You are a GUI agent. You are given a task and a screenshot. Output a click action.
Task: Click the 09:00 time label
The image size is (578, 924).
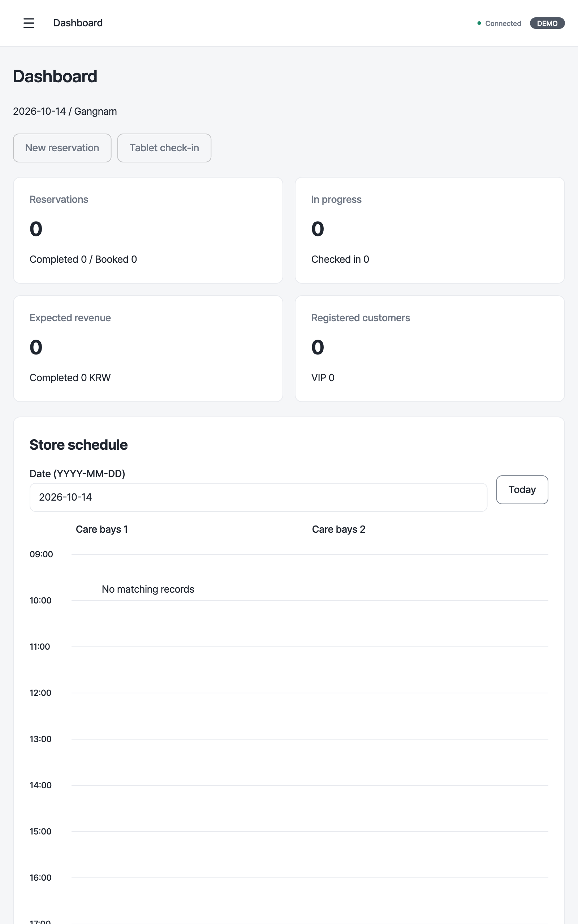[41, 554]
